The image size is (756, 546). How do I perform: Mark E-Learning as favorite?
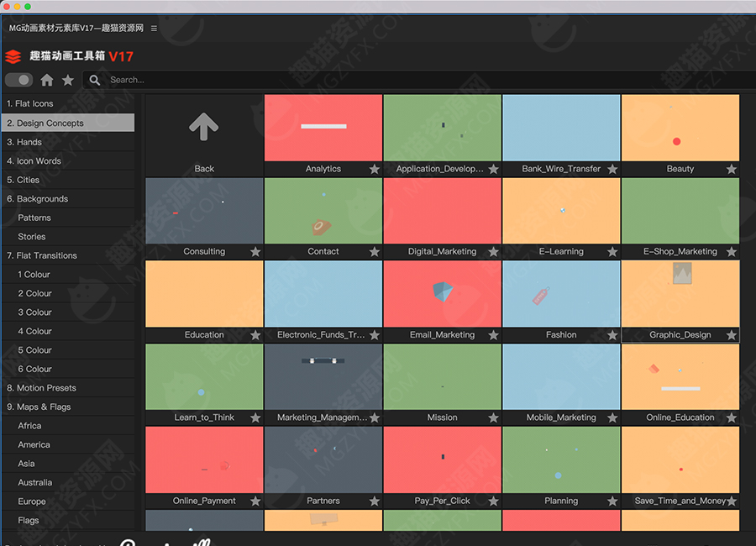[x=612, y=252]
